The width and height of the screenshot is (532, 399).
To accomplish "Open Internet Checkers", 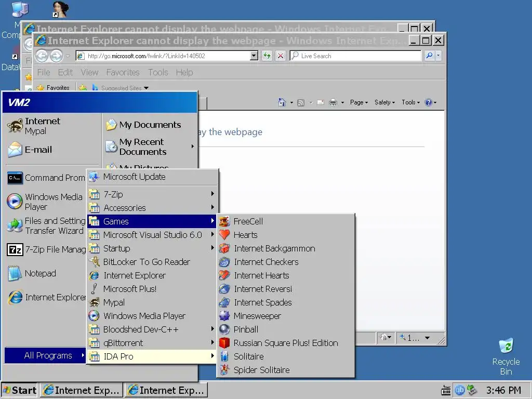I will pos(286,262).
